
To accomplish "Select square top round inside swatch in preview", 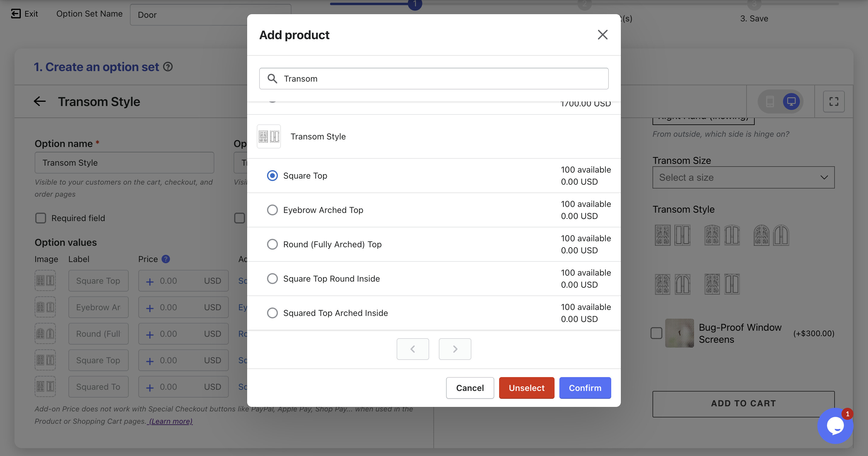I will click(x=673, y=284).
